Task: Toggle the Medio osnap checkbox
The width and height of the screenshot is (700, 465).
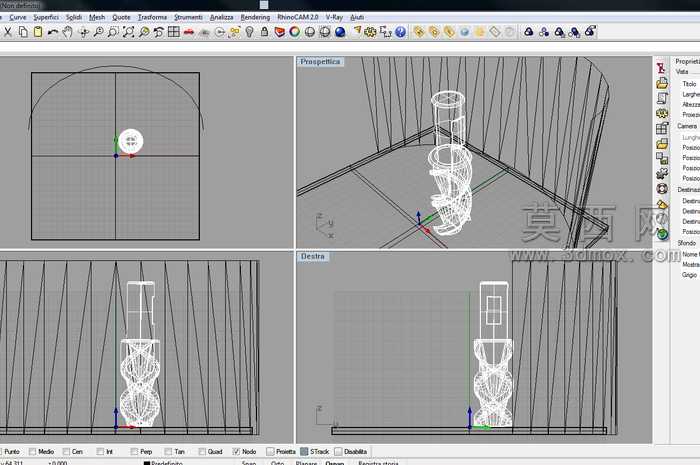Action: 32,452
